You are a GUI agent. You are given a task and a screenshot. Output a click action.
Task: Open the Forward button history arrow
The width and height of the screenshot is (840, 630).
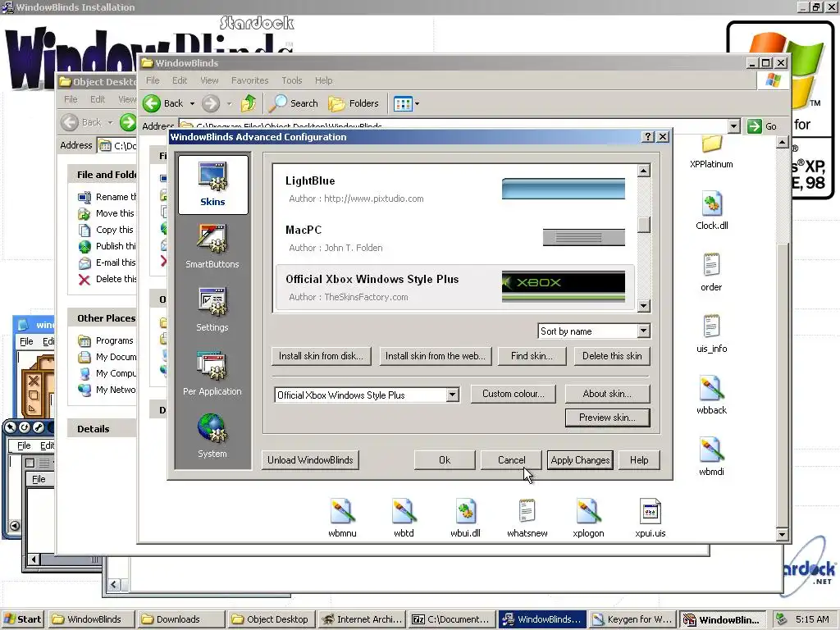click(x=230, y=103)
